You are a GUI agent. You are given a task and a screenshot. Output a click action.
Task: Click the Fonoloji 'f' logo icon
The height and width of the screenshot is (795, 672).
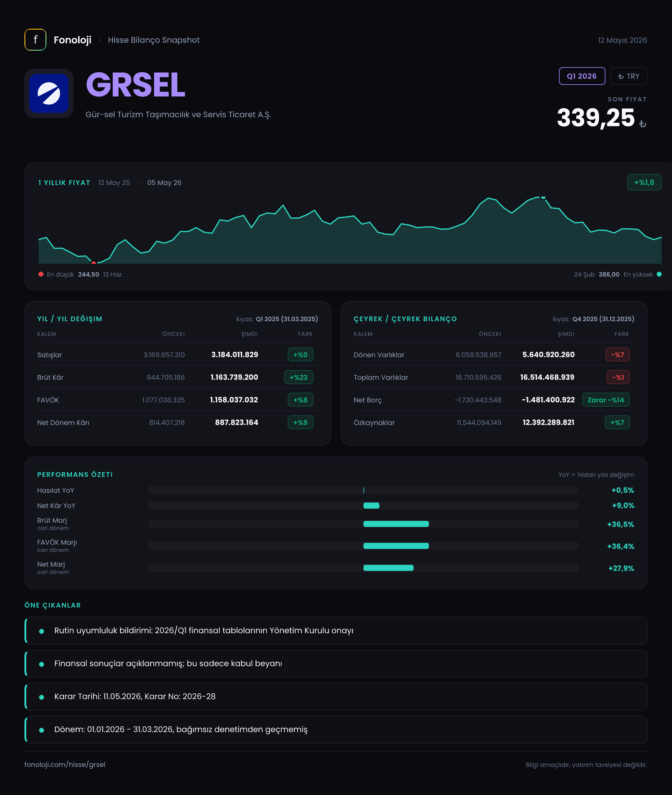click(x=35, y=40)
